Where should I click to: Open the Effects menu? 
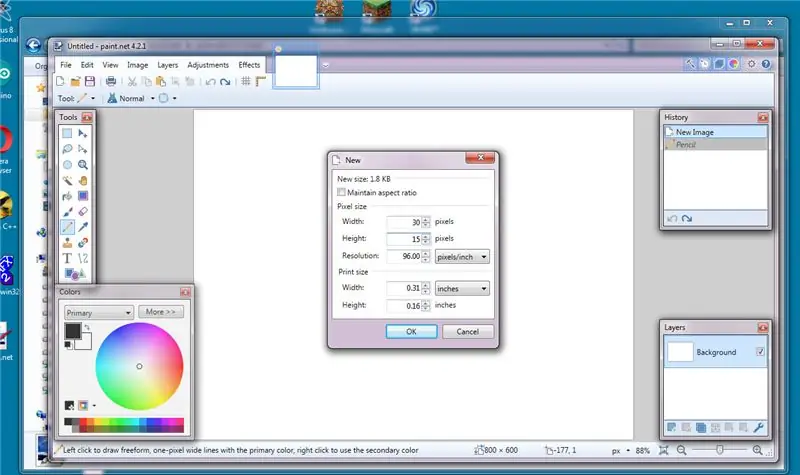tap(249, 65)
